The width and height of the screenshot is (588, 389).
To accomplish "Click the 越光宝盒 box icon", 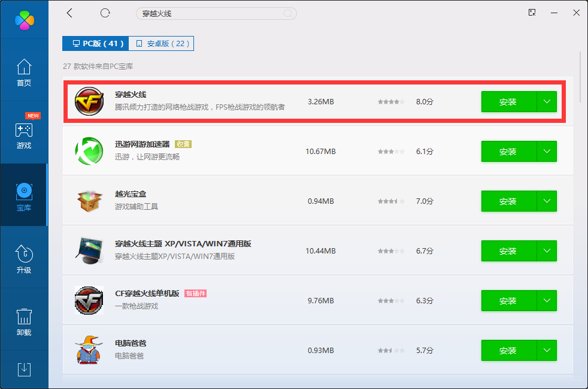I will pos(89,201).
